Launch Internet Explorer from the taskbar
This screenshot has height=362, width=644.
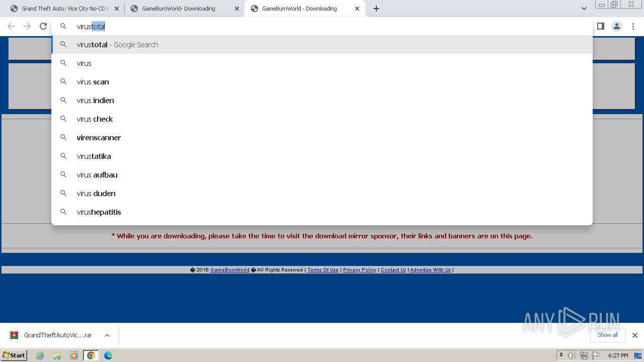click(40, 355)
